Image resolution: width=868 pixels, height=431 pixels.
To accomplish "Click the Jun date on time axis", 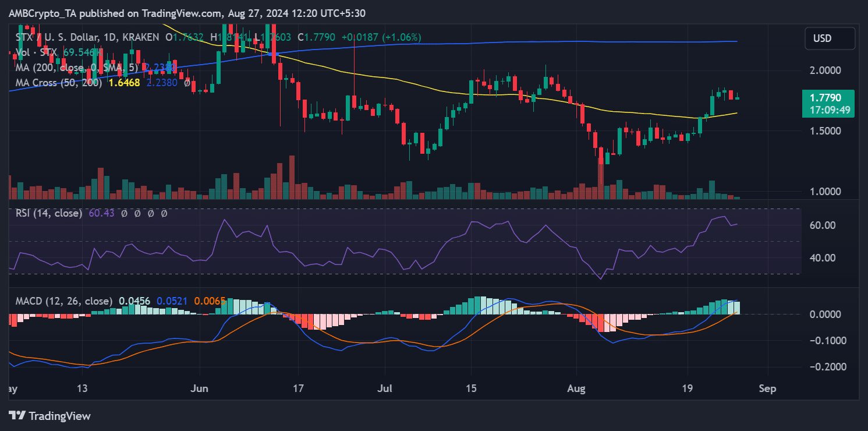I will (x=200, y=388).
